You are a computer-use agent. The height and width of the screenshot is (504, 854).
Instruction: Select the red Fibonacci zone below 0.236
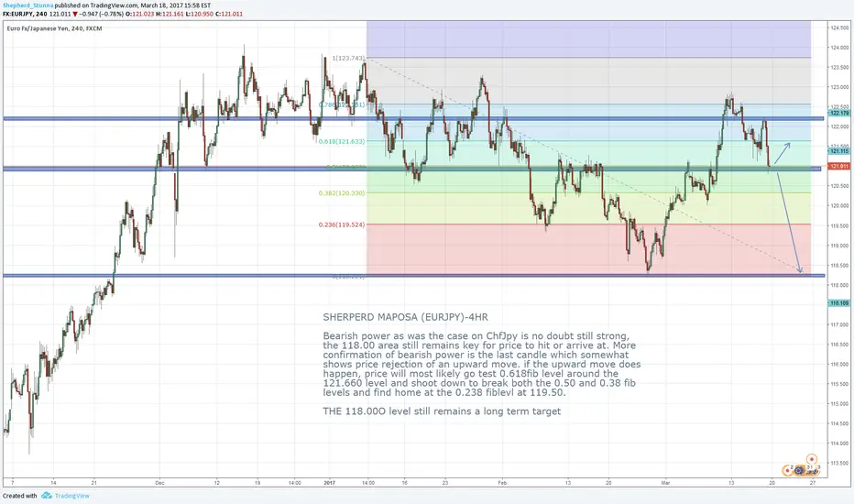click(x=589, y=249)
